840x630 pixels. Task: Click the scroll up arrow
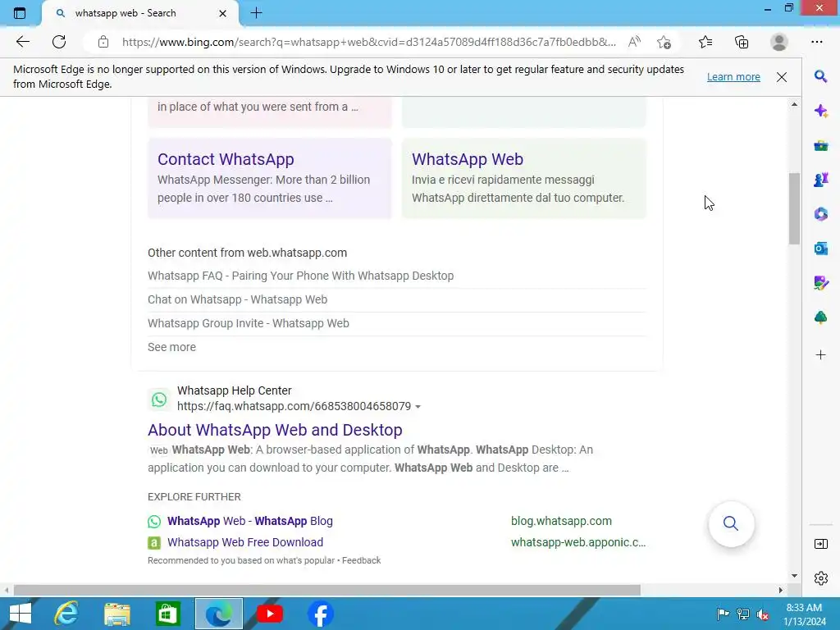794,104
